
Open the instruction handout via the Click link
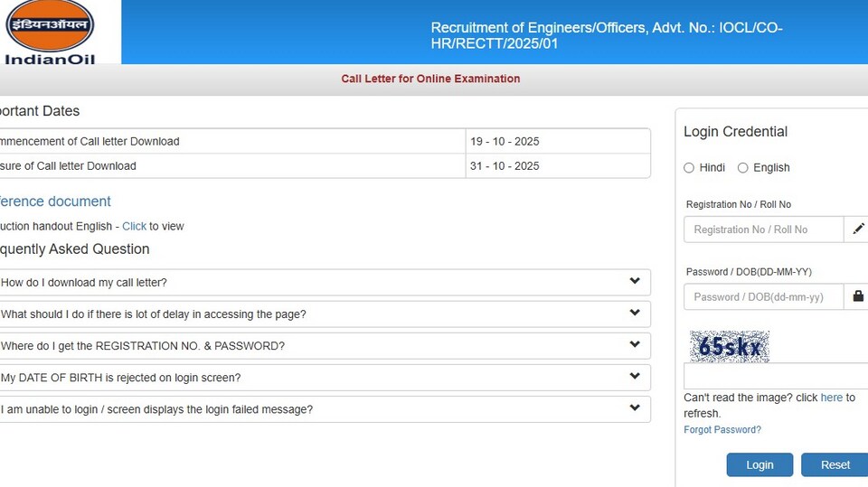pyautogui.click(x=134, y=227)
